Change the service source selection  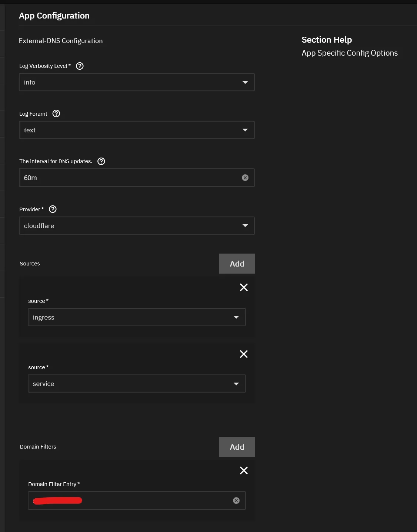236,383
